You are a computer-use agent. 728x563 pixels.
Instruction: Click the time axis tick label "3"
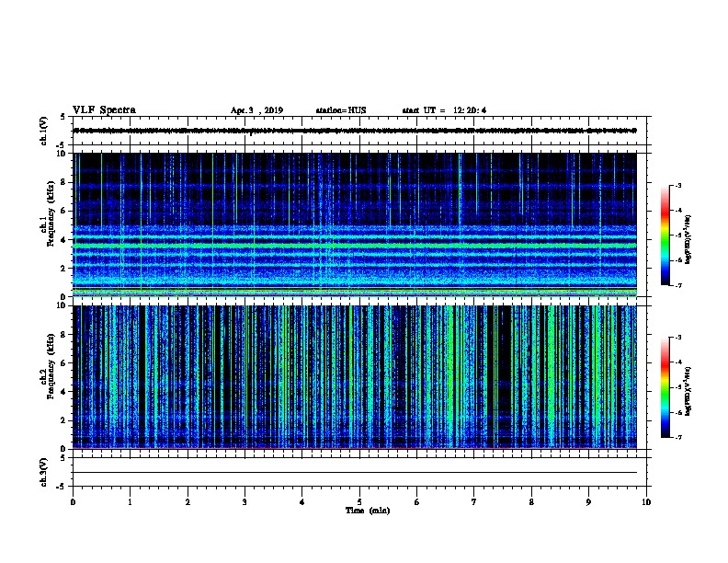tap(245, 502)
